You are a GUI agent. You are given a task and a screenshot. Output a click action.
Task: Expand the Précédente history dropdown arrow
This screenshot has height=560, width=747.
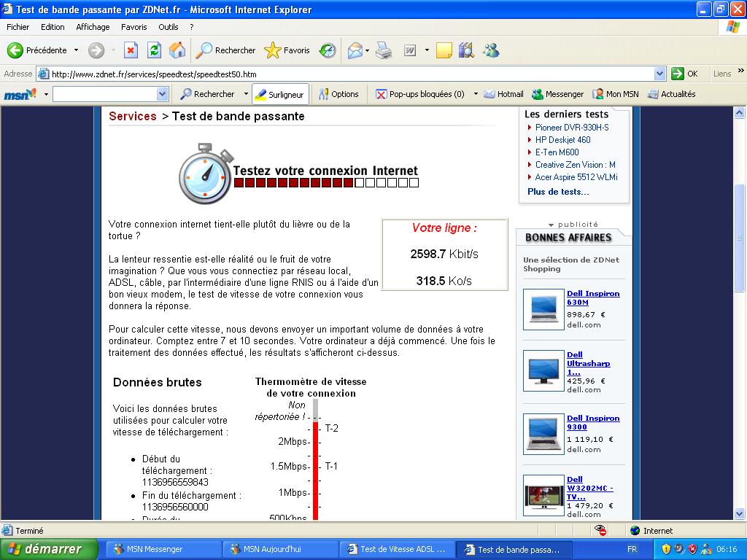click(x=76, y=50)
